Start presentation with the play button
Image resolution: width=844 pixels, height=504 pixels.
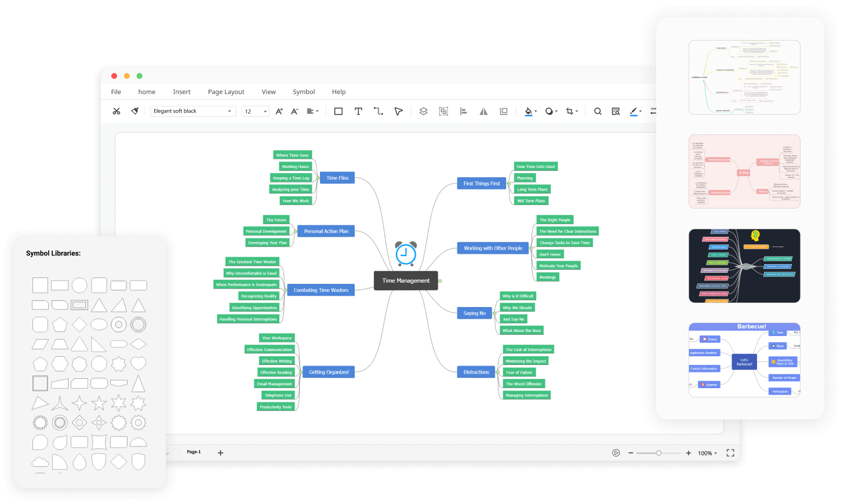click(616, 452)
